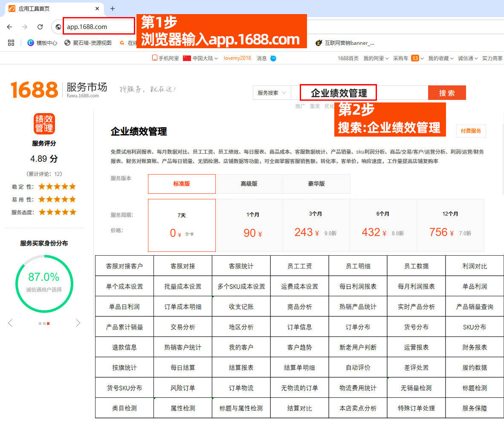The width and height of the screenshot is (504, 423).
Task: Click the 1688 orange logo
Action: click(34, 90)
